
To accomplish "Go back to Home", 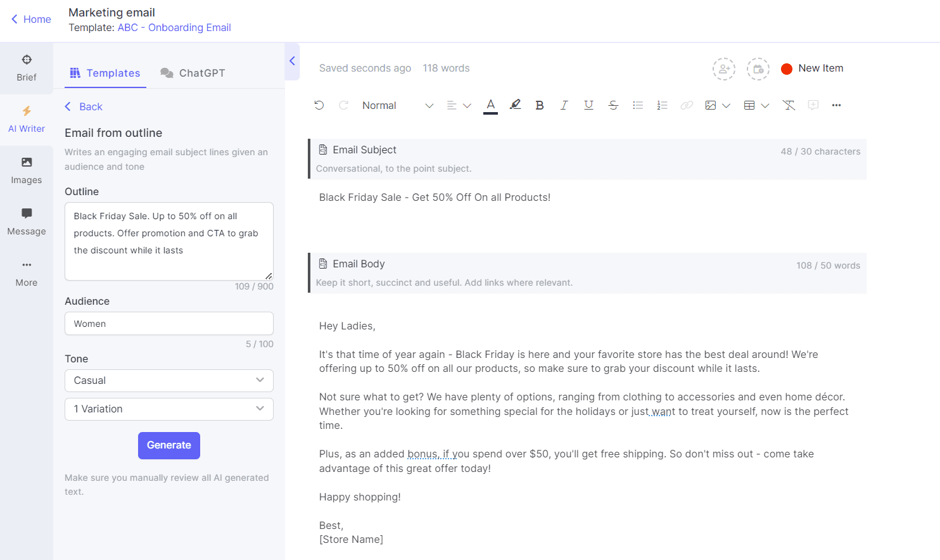I will [x=31, y=19].
